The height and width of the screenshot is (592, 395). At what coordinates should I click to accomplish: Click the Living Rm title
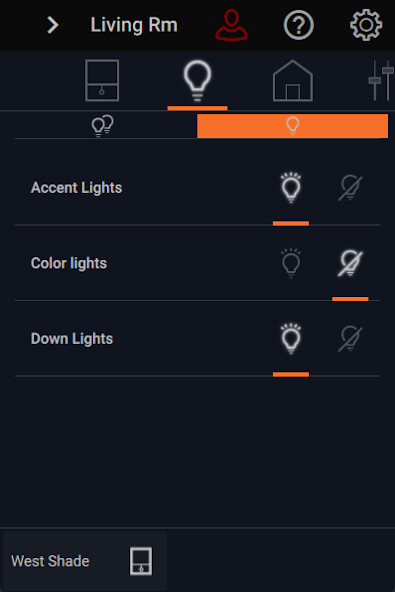[x=134, y=25]
